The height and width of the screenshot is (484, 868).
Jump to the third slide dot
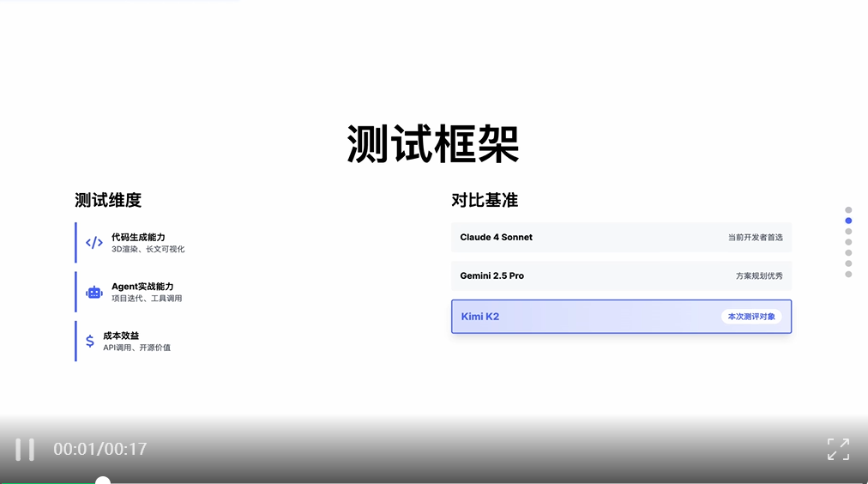click(x=848, y=232)
